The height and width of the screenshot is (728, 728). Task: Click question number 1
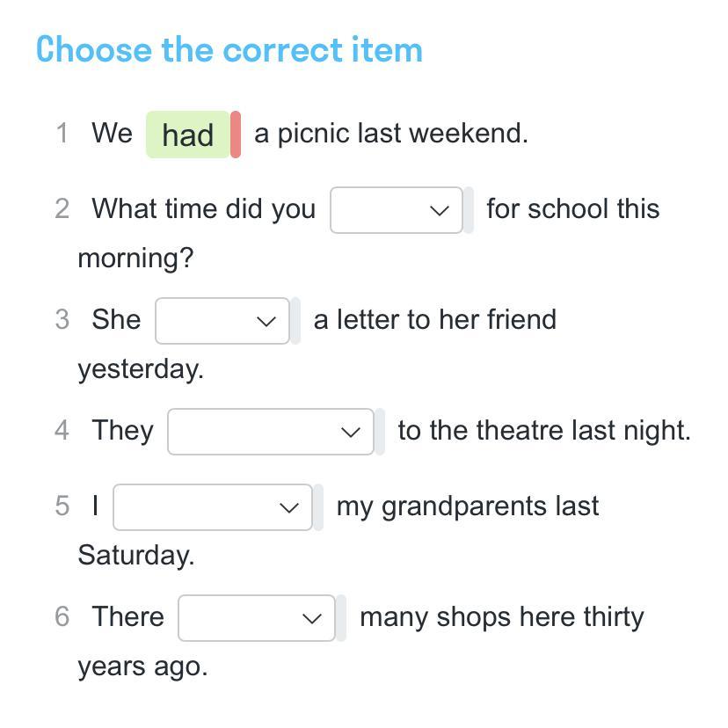(62, 134)
